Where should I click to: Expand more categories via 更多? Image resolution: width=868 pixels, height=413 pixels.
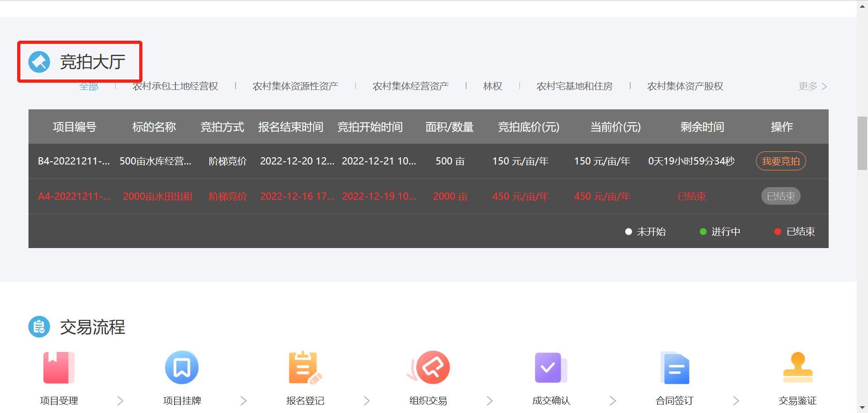tap(813, 86)
